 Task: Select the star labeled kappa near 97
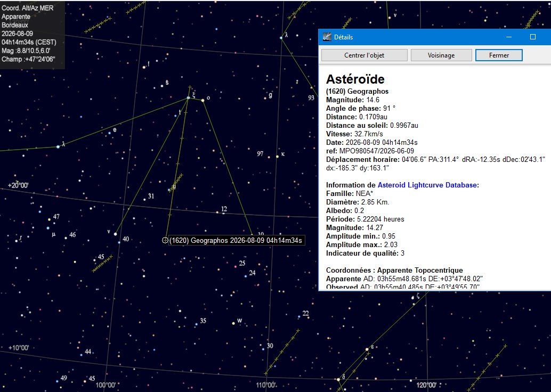277,156
